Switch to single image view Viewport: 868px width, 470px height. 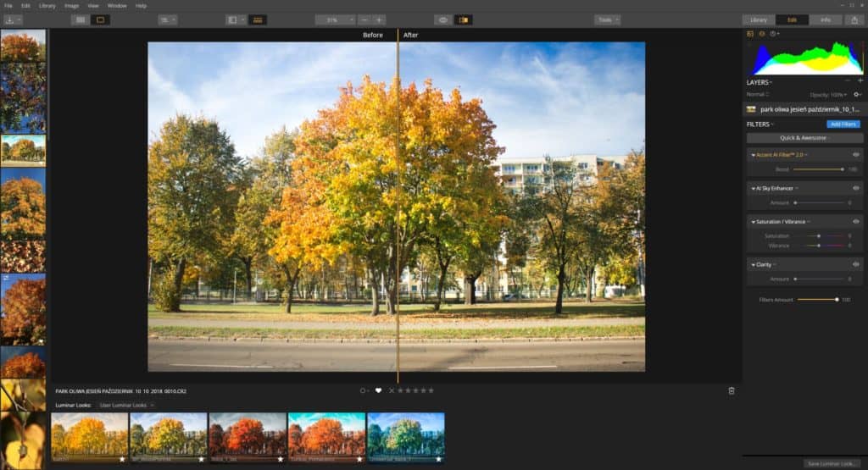[100, 20]
